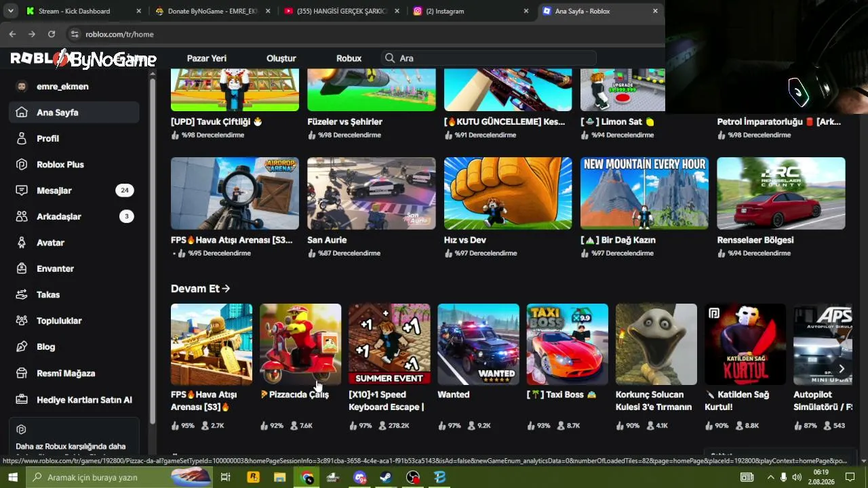Open Korkunç Solucan Kulesi game thumbnail
Image resolution: width=868 pixels, height=488 pixels.
[656, 344]
